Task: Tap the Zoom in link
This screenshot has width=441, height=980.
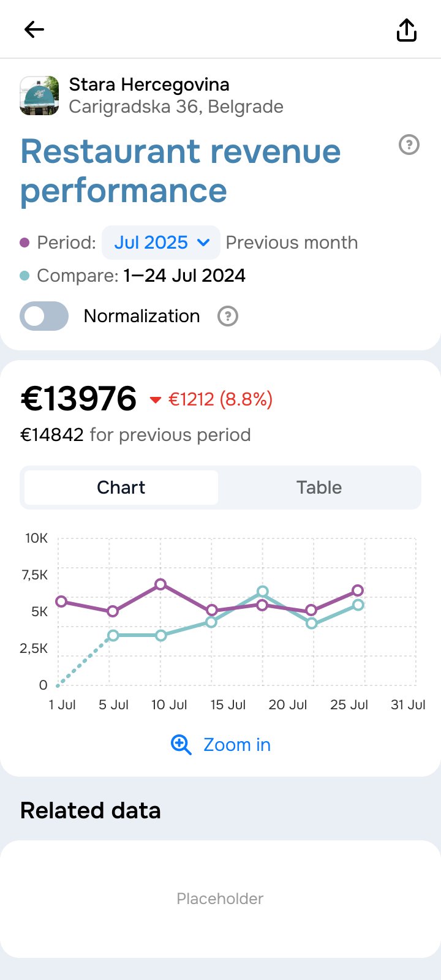Action: click(237, 745)
